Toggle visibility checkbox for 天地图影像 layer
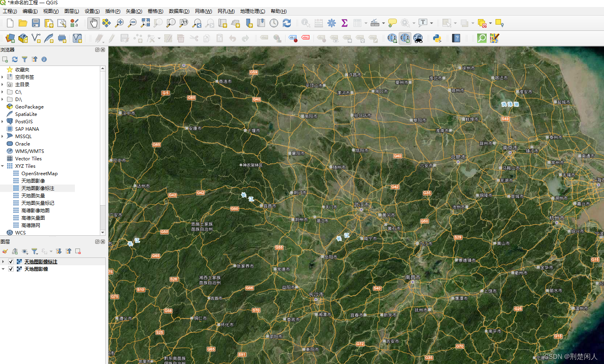This screenshot has height=364, width=604. [x=11, y=269]
